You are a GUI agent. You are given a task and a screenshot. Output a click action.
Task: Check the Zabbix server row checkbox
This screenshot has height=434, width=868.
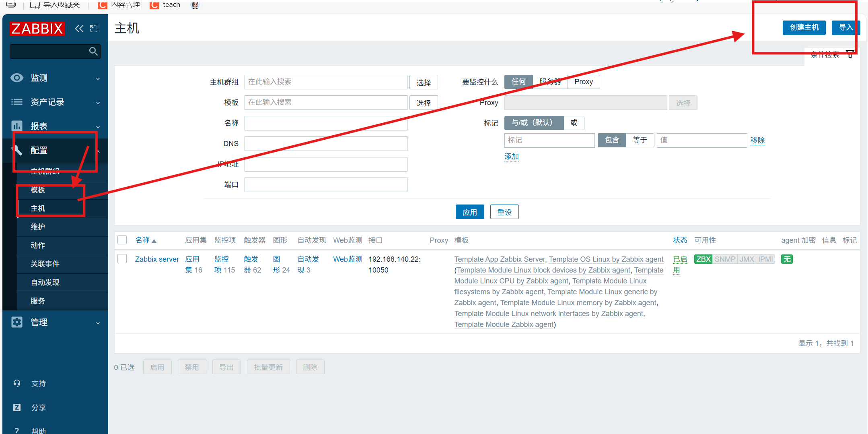(x=122, y=258)
